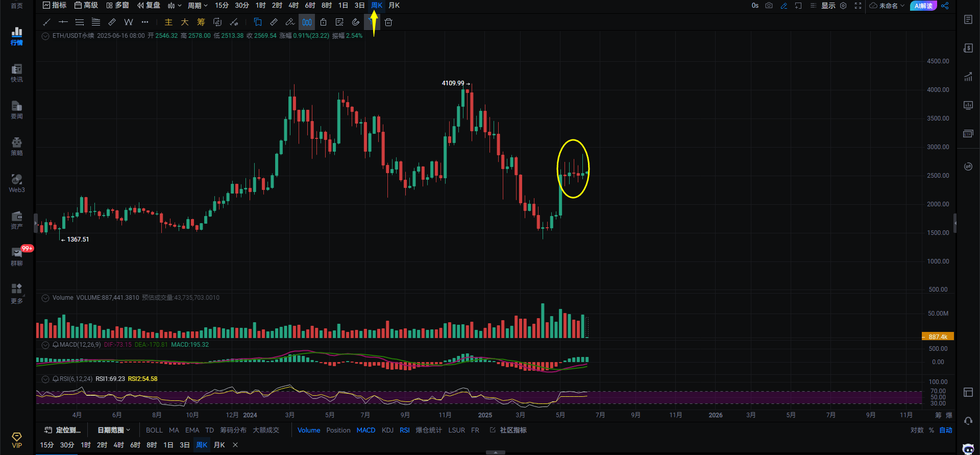Enter fullscreen chart mode

(x=858, y=6)
